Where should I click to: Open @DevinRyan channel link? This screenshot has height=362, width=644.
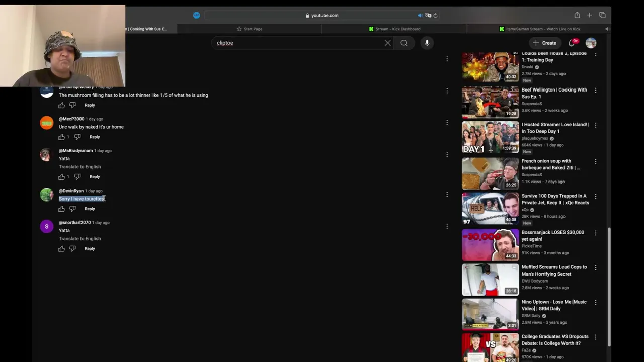(71, 191)
